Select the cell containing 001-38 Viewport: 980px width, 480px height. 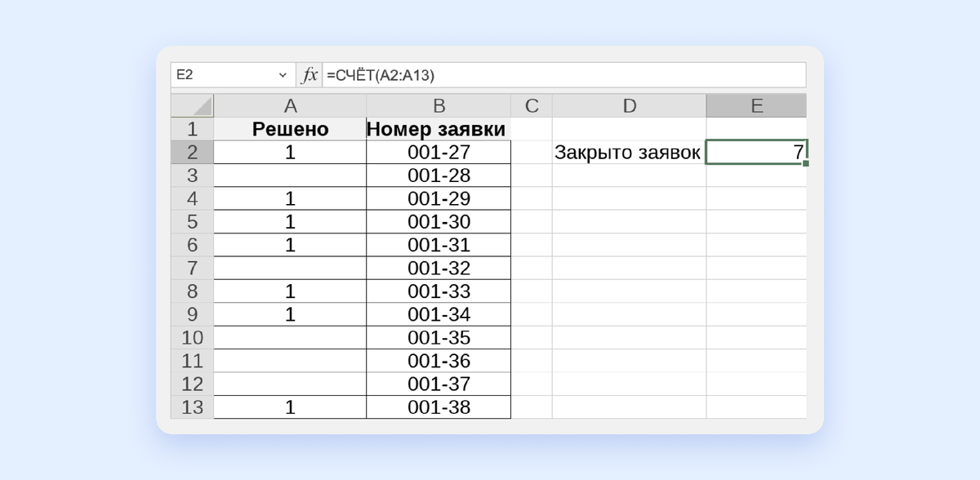439,407
